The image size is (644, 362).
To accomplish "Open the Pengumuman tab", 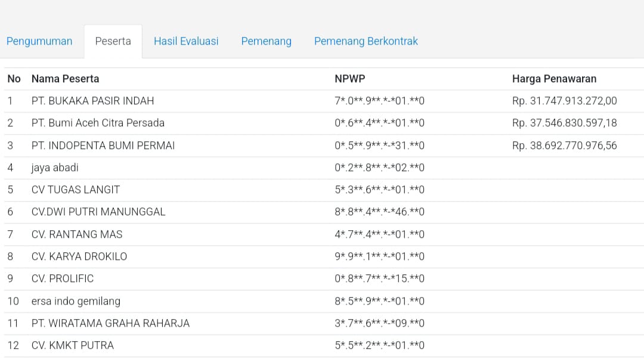I will pyautogui.click(x=39, y=41).
